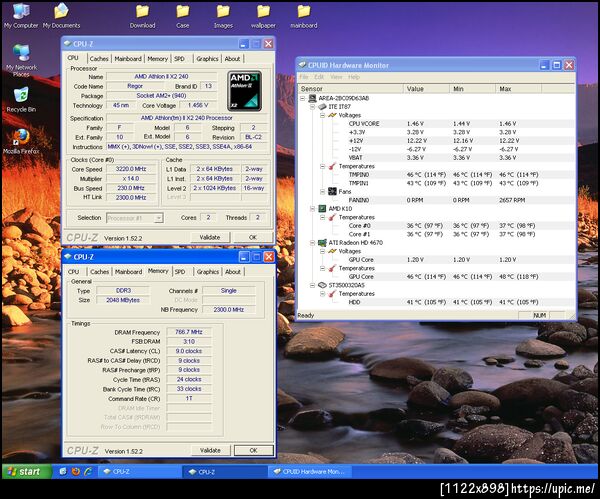Collapse the ITE IT87 tree node
This screenshot has width=600, height=499.
point(312,107)
